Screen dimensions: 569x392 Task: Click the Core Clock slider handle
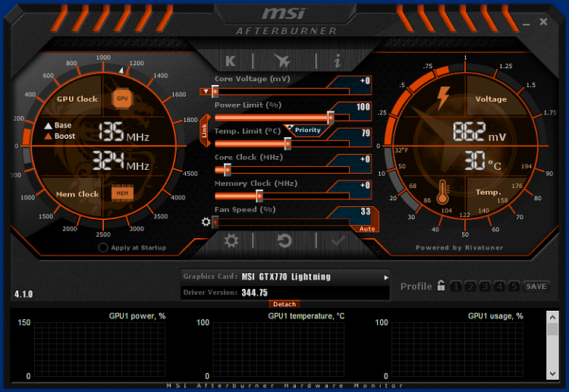[228, 170]
